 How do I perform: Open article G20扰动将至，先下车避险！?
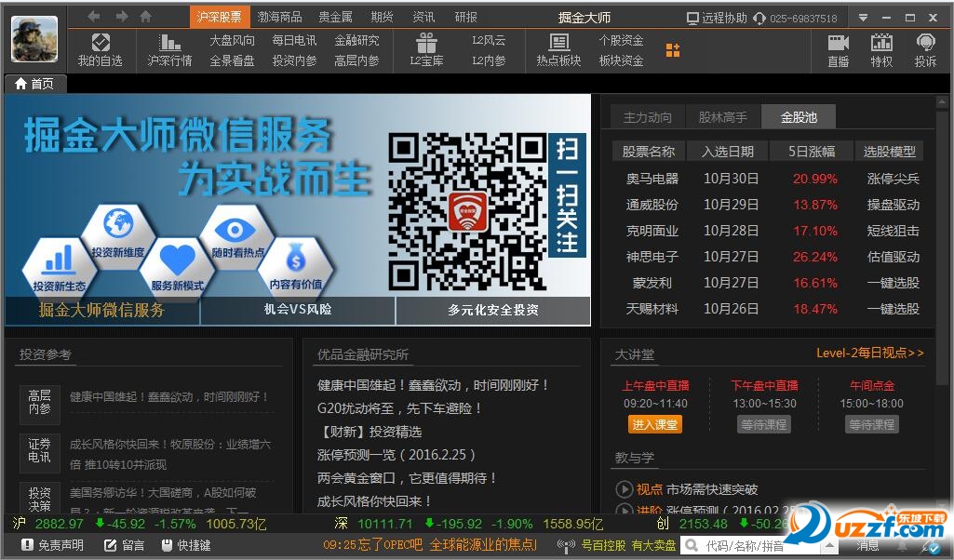(x=400, y=408)
